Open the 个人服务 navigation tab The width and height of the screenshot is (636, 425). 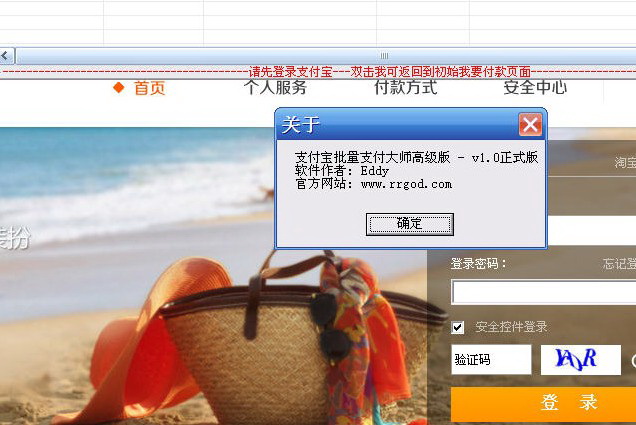click(275, 87)
